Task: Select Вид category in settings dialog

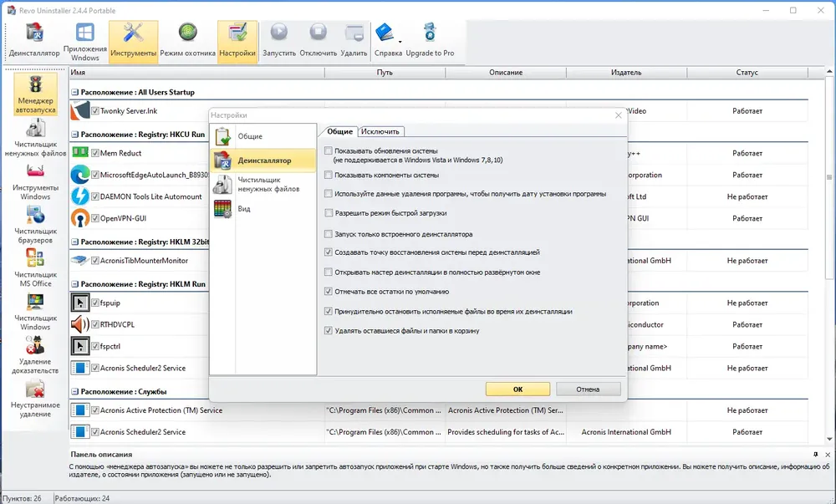Action: [263, 209]
